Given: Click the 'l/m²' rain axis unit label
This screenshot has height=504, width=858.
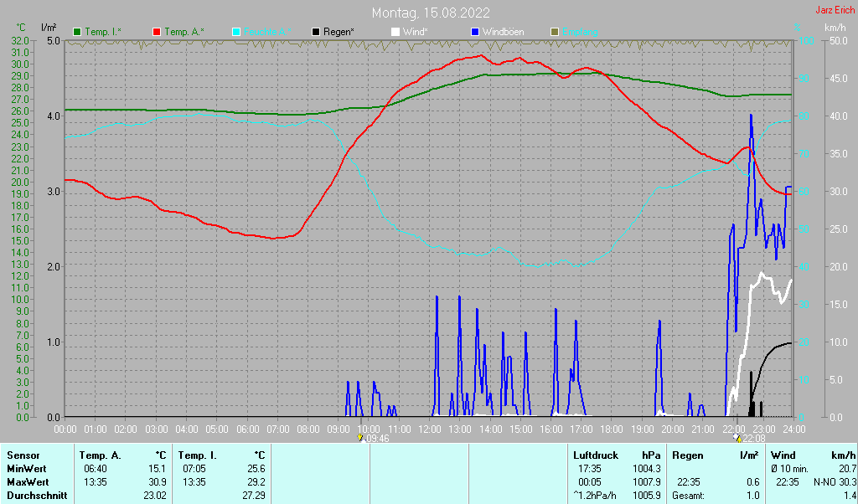Looking at the screenshot, I should click(49, 28).
